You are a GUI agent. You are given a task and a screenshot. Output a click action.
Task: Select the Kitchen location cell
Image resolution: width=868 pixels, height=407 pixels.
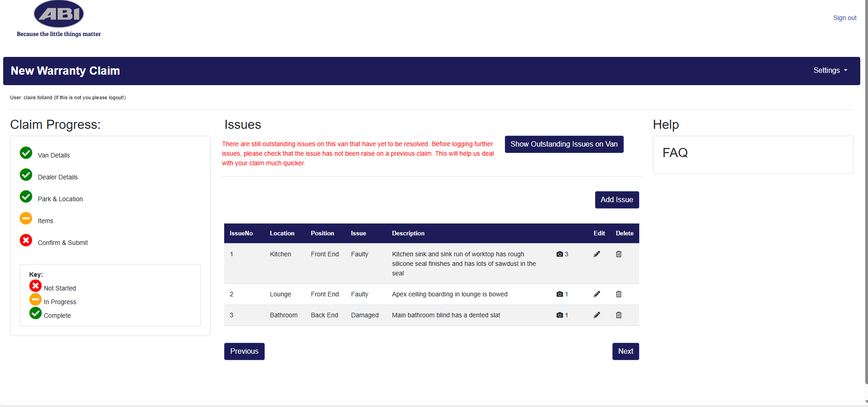(x=280, y=254)
